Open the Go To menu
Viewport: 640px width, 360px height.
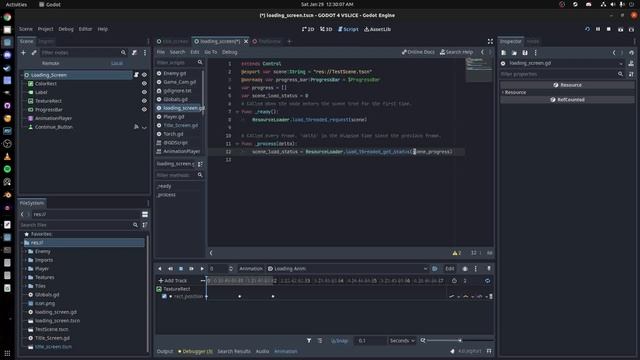211,52
